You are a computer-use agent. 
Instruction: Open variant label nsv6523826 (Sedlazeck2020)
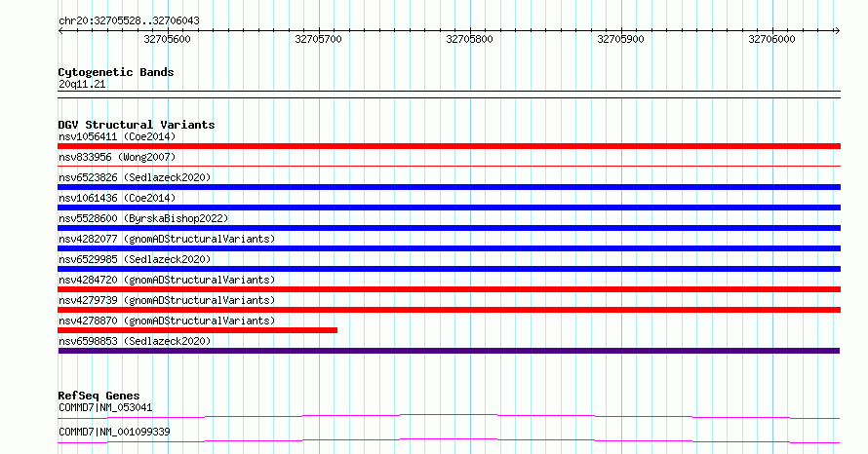[135, 177]
